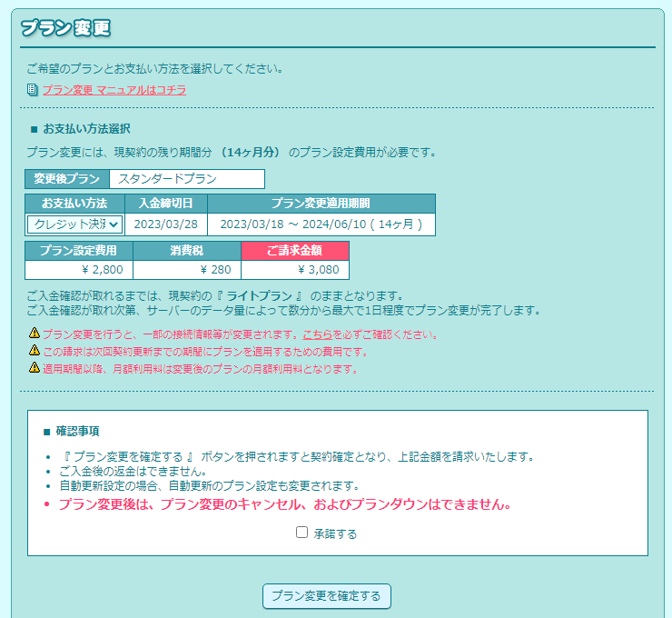Image resolution: width=672 pixels, height=618 pixels.
Task: Click the 入金締切日 column header
Action: point(166,203)
